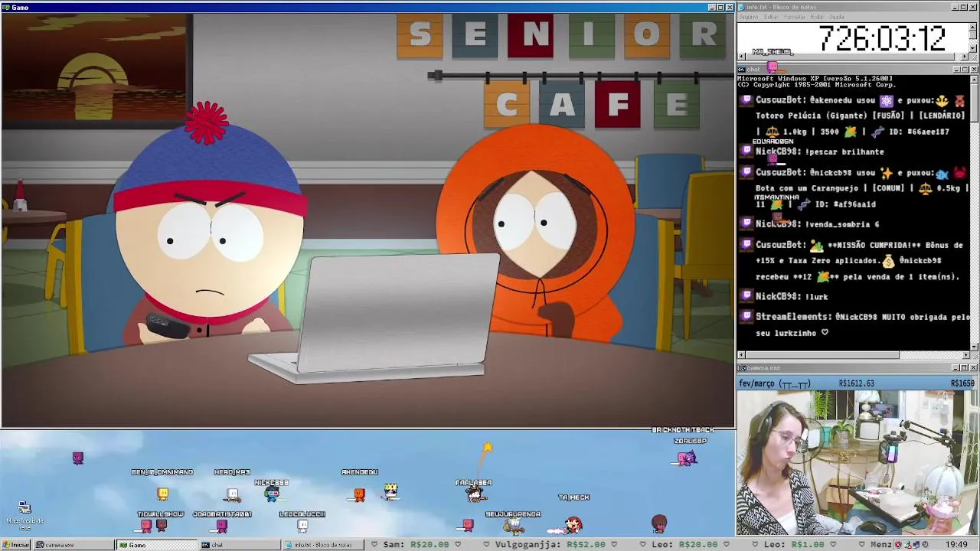Select the SEUJURUPENGA knight avatar
980x551 pixels.
click(x=514, y=525)
